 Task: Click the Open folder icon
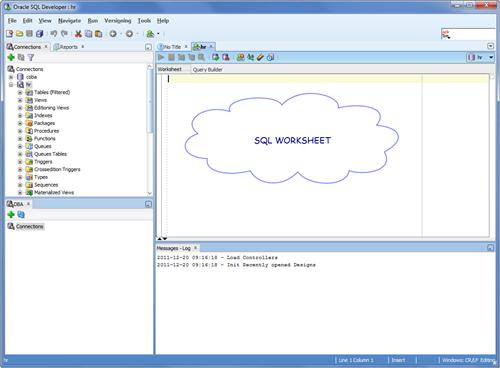20,34
